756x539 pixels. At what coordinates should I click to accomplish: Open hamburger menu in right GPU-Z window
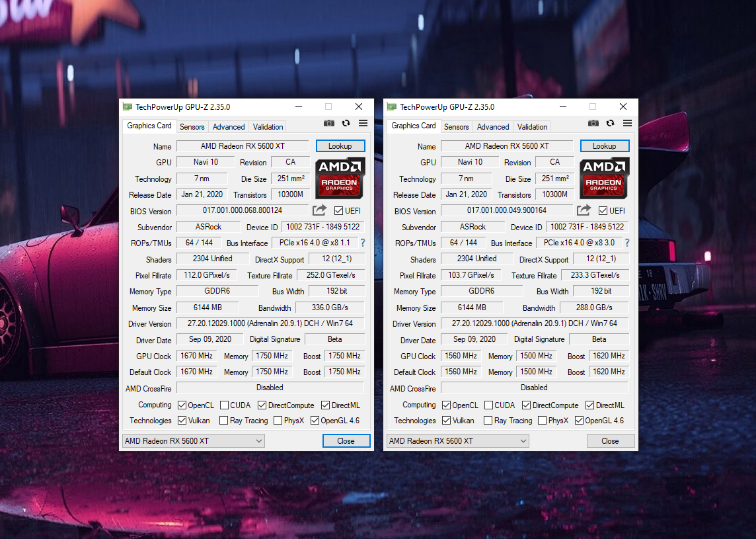(x=627, y=124)
